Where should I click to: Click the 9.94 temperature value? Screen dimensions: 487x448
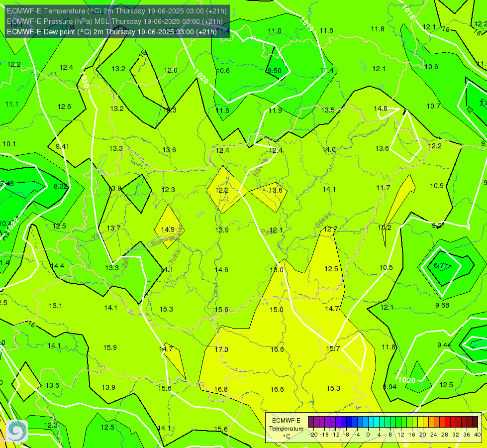pyautogui.click(x=390, y=387)
